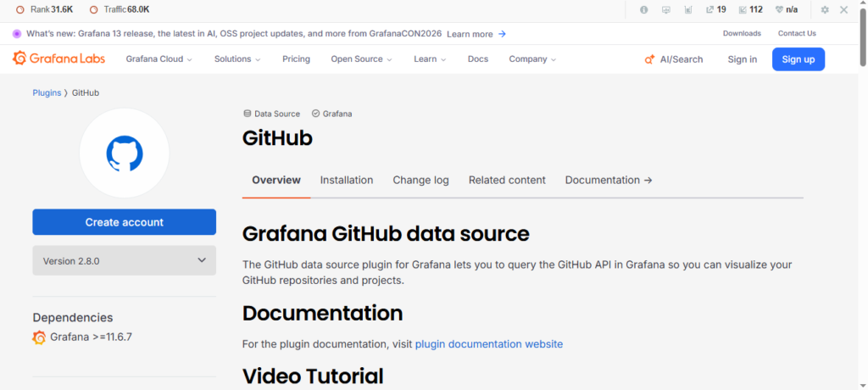Screen dimensions: 868x390
Task: Go to Plugins in the breadcrumb
Action: [x=47, y=93]
